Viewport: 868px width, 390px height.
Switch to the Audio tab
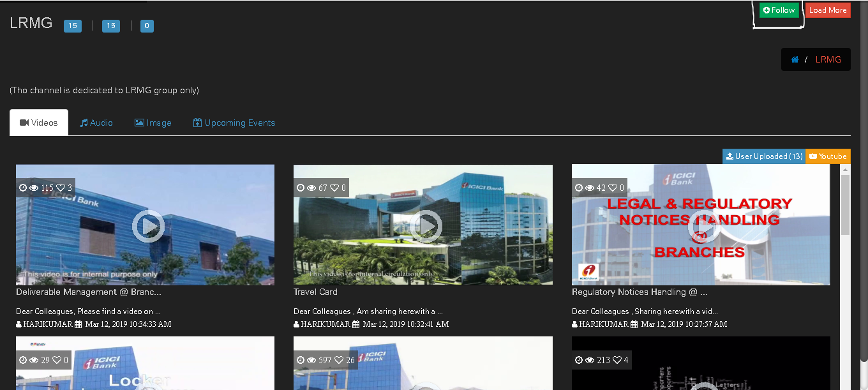96,123
